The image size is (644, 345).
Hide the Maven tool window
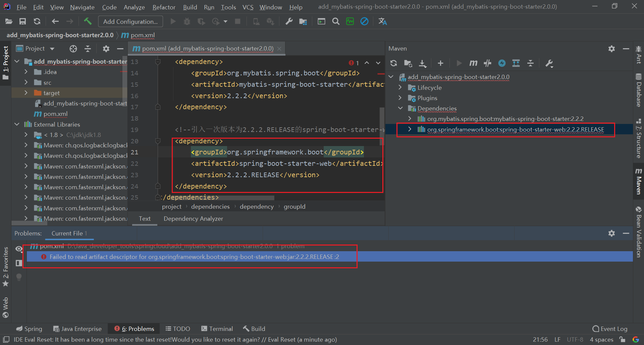coord(626,49)
